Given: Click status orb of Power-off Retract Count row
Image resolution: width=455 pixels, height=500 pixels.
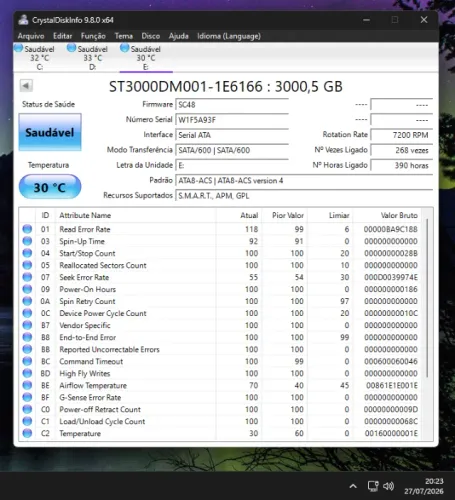Looking at the screenshot, I should click(27, 409).
